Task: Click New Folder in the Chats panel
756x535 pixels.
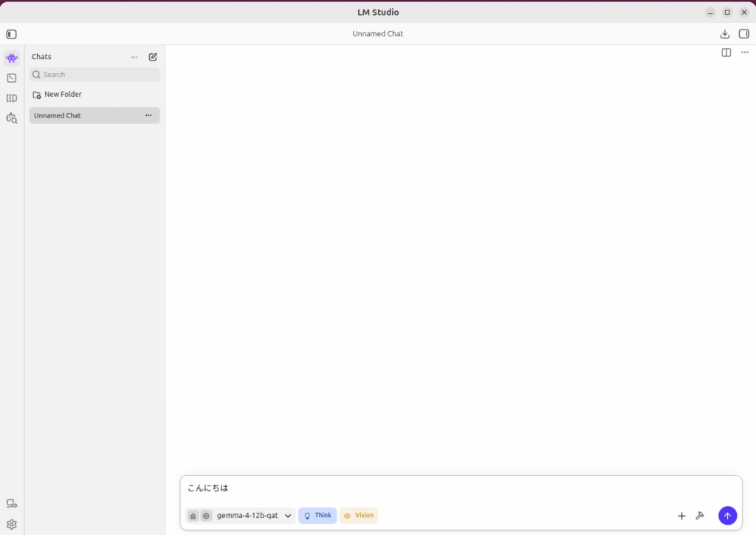Action: pos(57,94)
